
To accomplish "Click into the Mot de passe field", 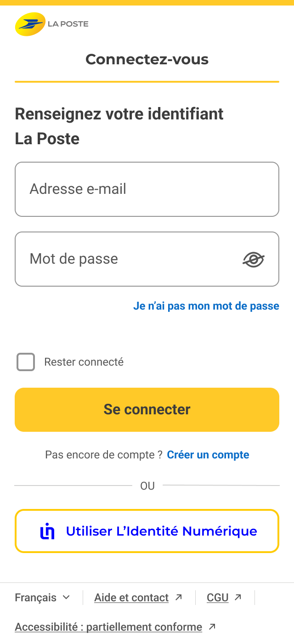I will point(129,259).
